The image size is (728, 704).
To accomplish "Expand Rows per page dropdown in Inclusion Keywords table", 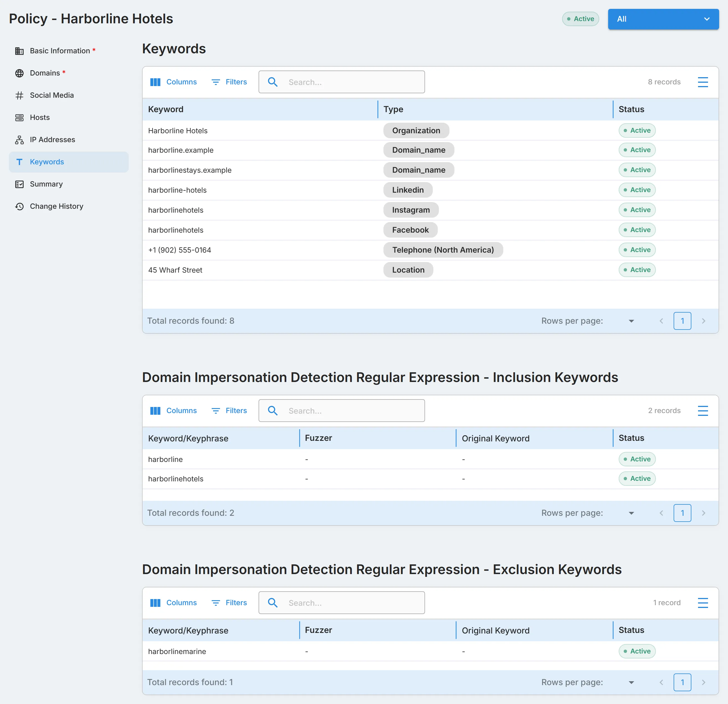I will click(x=631, y=513).
